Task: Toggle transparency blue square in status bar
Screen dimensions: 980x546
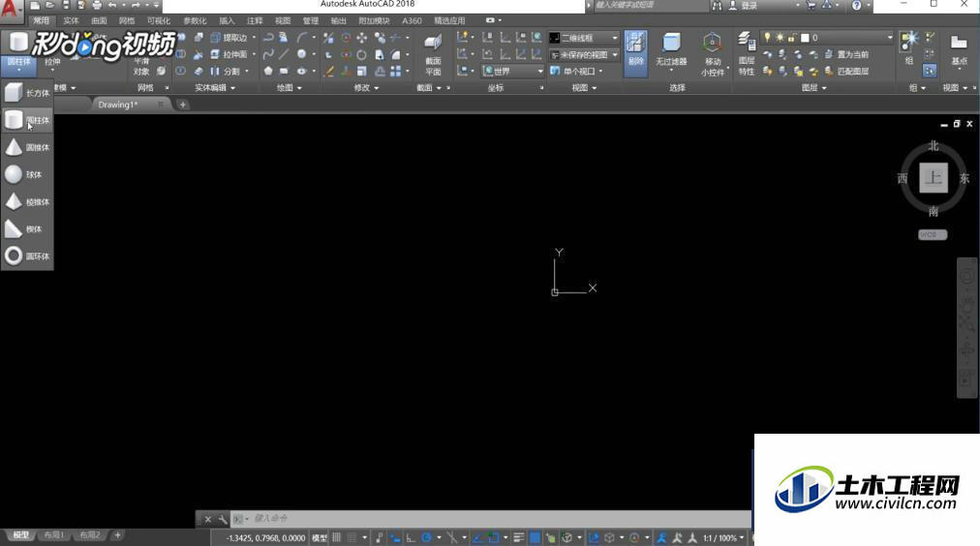Action: pos(535,537)
